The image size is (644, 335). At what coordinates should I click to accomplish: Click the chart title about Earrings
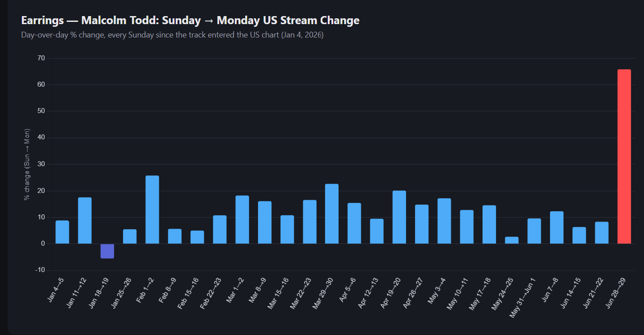coord(190,21)
